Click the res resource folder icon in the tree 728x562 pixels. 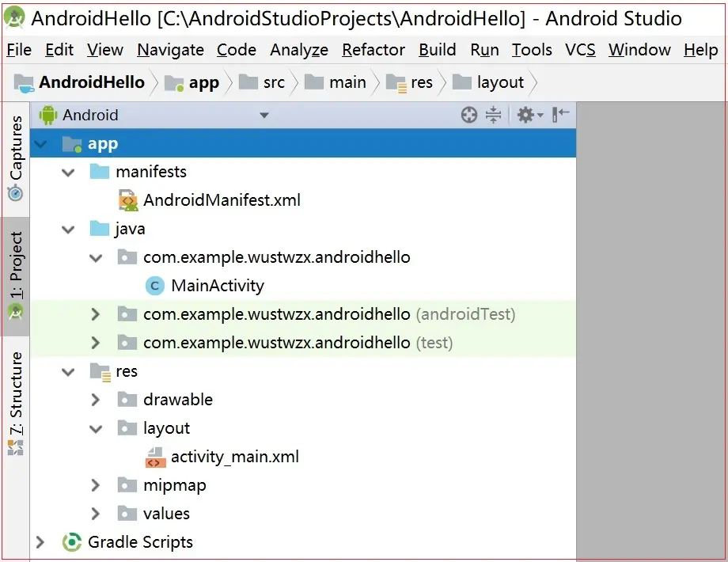[100, 371]
